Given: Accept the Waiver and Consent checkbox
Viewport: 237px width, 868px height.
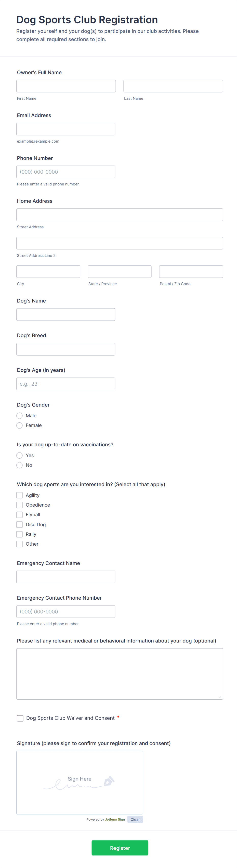Looking at the screenshot, I should [20, 718].
